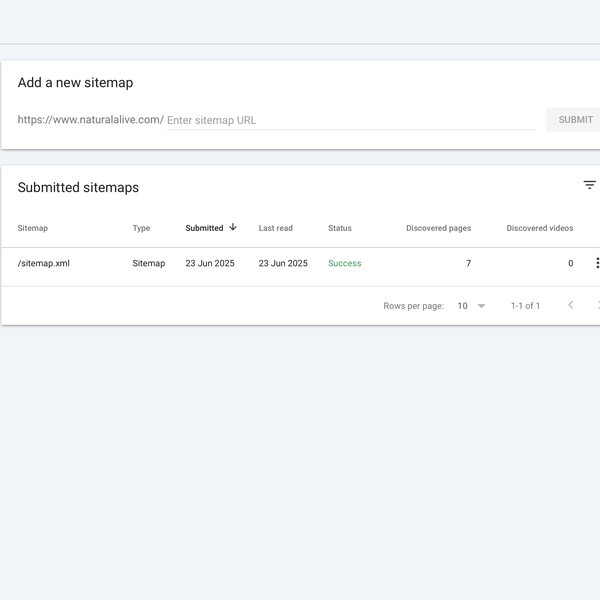Sort by the Type column header
600x600 pixels.
click(141, 228)
